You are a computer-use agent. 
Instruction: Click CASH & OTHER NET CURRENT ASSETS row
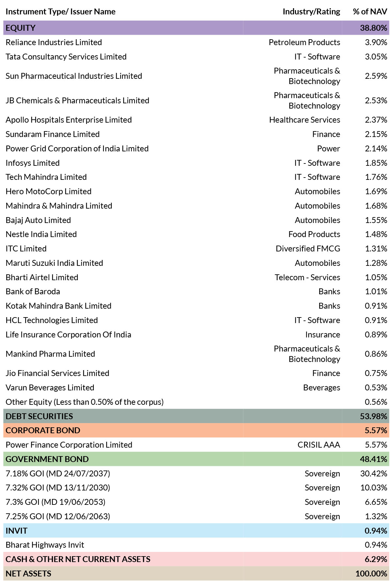[196, 559]
